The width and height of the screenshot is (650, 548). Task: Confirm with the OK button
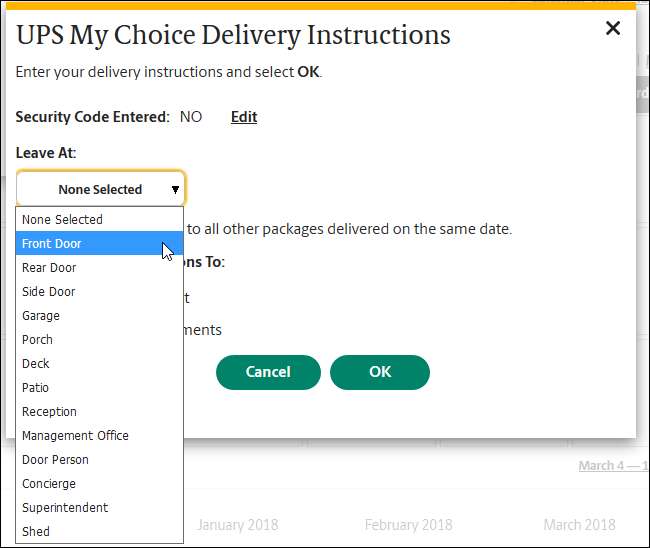380,372
